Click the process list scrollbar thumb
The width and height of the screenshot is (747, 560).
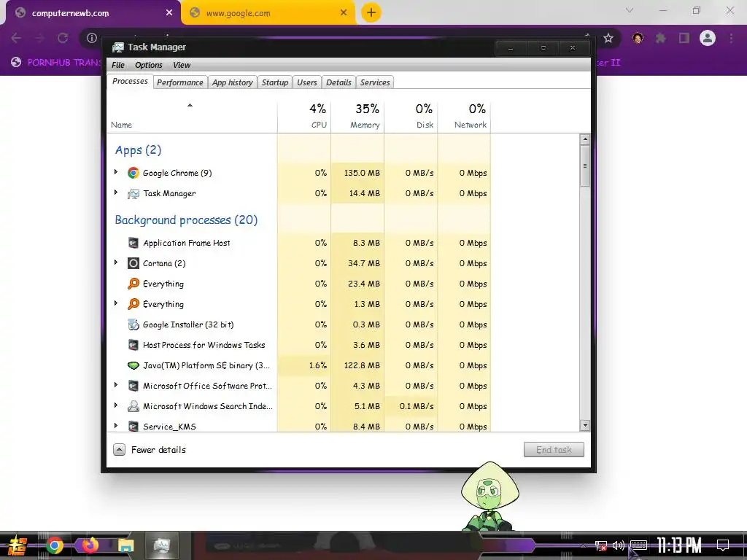(x=585, y=166)
